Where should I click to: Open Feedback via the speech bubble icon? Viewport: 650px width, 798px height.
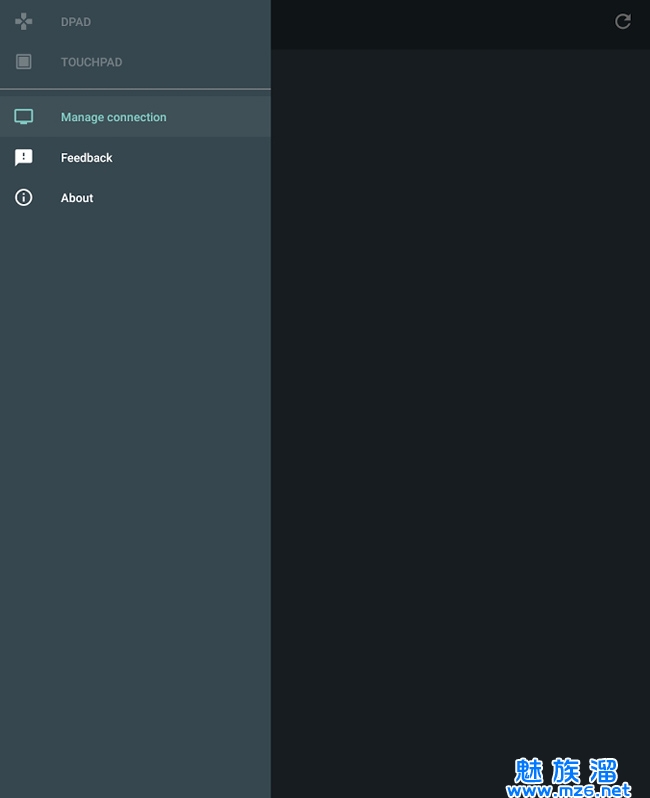point(24,158)
